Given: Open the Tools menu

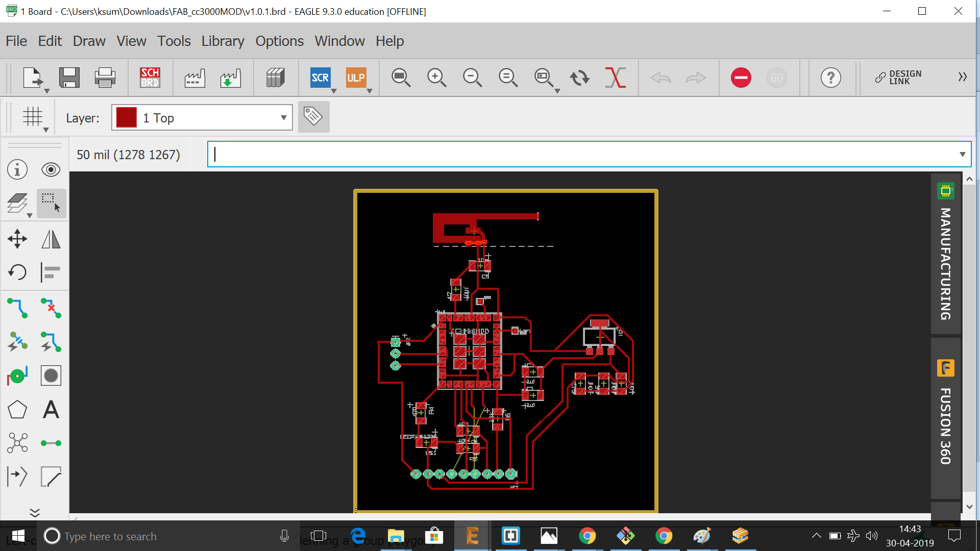Looking at the screenshot, I should pos(174,41).
